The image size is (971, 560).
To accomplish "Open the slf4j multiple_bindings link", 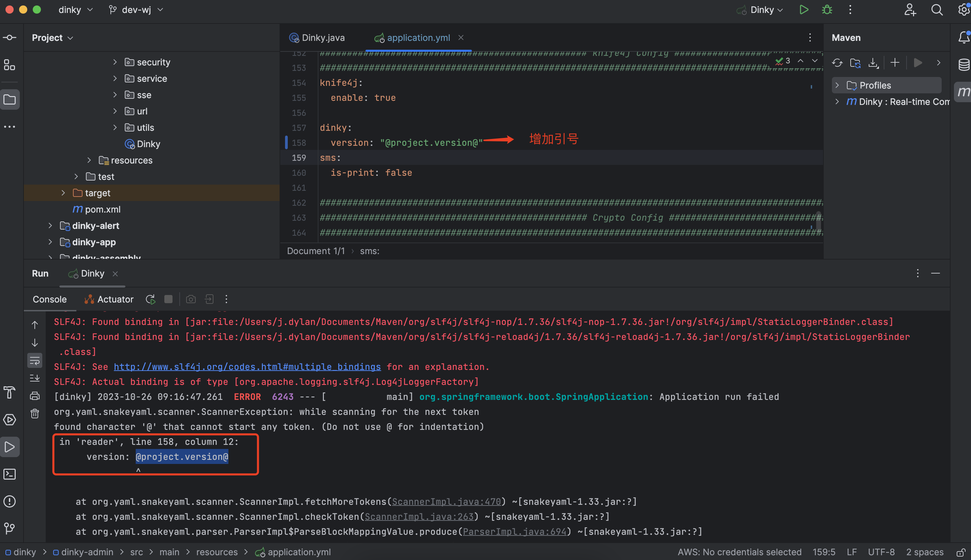I will (247, 367).
